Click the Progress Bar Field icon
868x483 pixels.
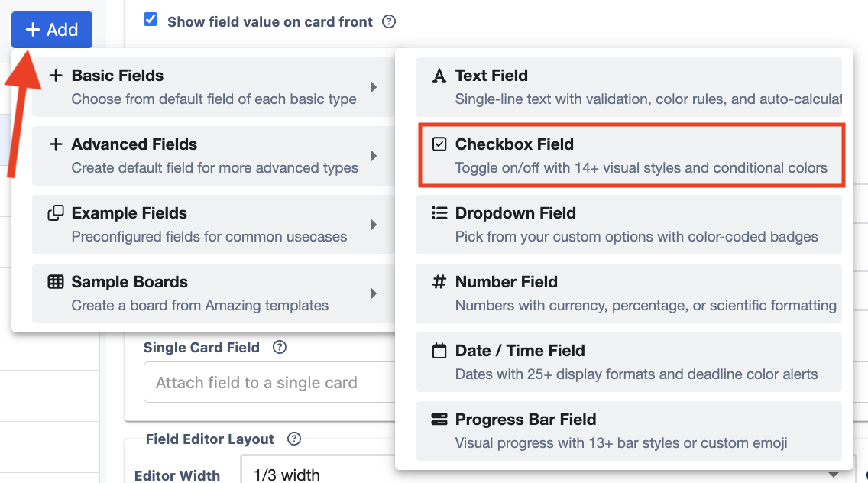coord(439,420)
